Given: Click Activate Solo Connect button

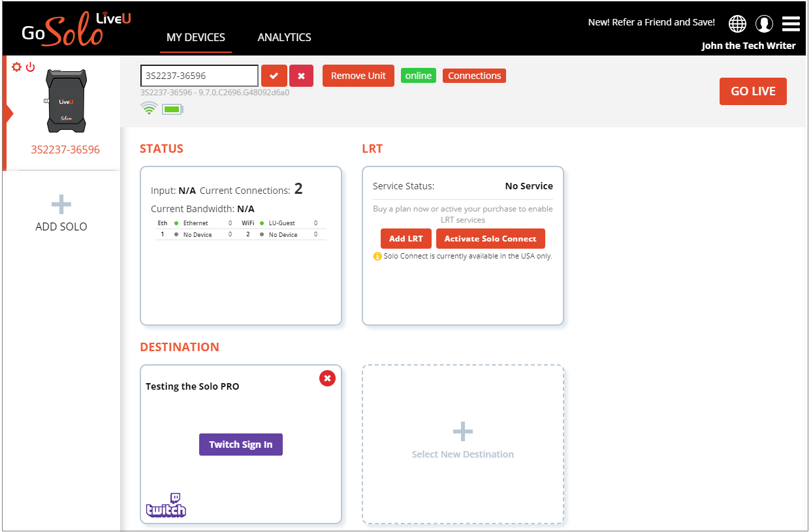Looking at the screenshot, I should click(x=490, y=239).
